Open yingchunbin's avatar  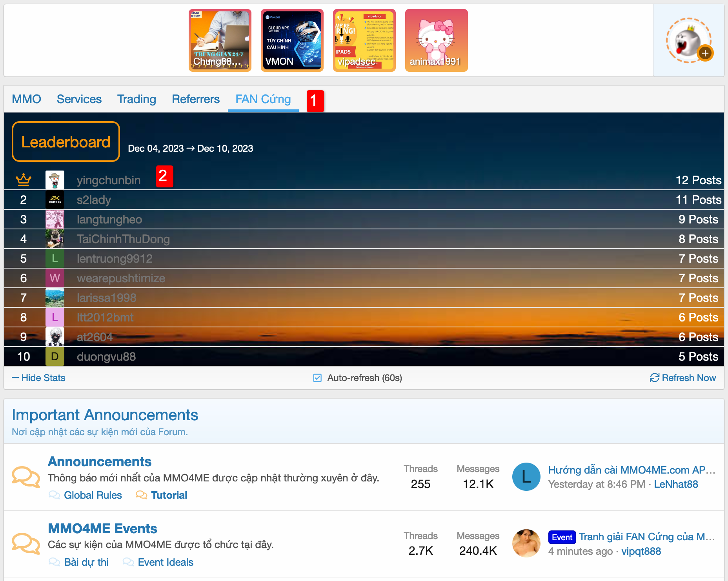coord(55,180)
